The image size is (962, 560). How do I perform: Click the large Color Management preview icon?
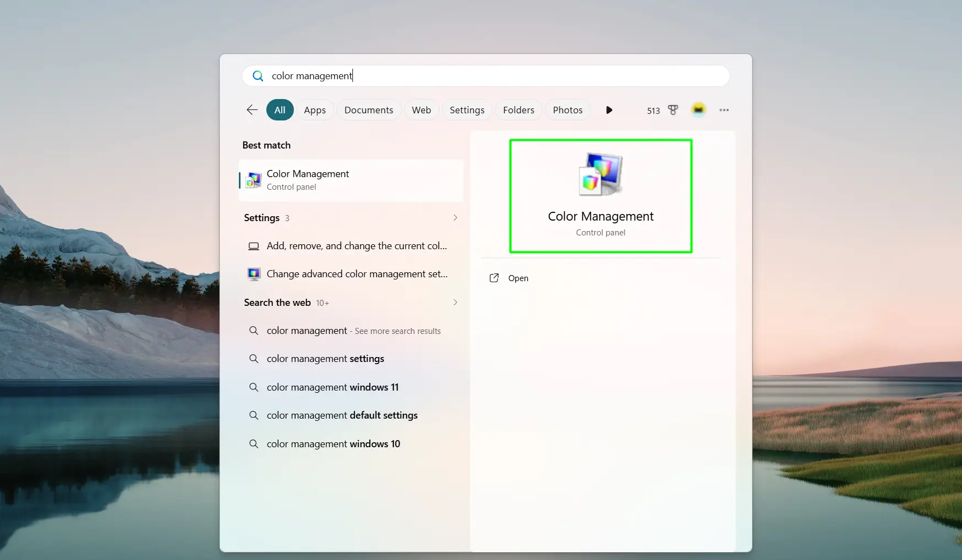(600, 174)
